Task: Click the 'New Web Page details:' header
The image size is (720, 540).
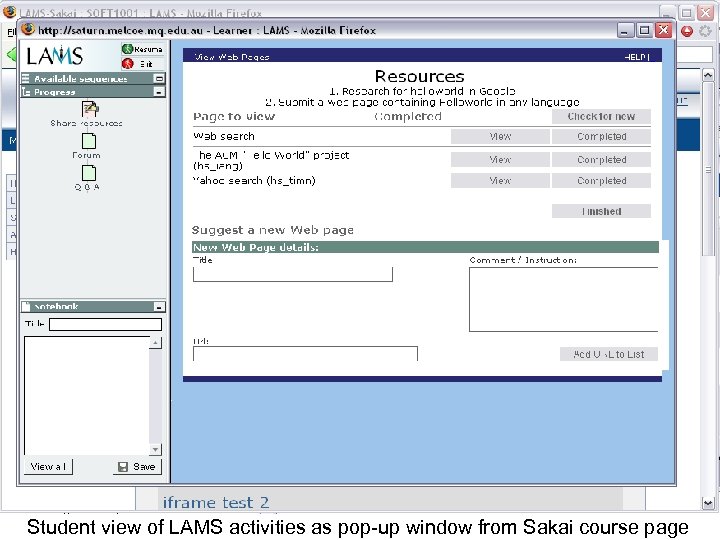Action: (256, 248)
